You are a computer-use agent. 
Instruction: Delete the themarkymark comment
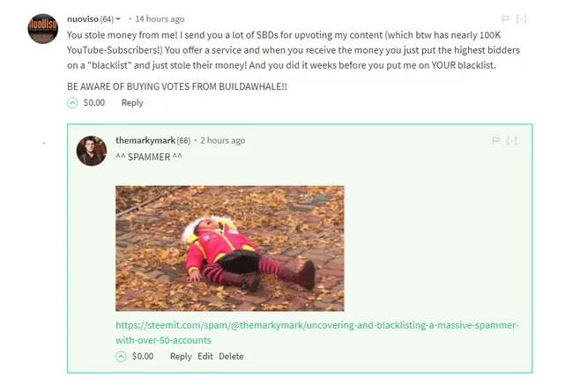click(231, 357)
